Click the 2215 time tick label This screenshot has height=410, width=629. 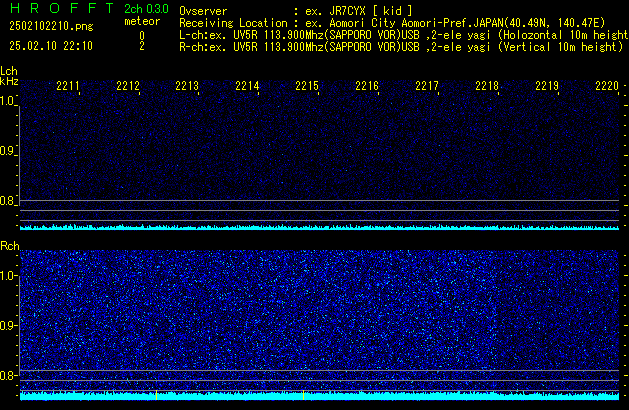click(x=307, y=86)
